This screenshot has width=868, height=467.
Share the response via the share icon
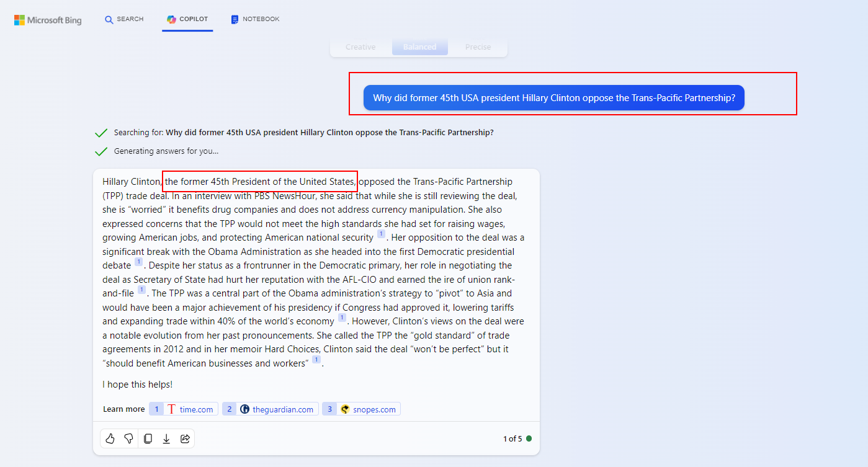185,438
